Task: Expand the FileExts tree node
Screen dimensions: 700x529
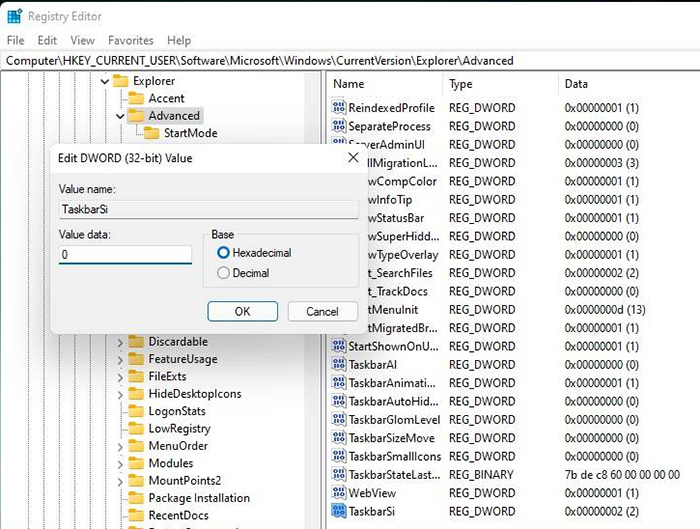Action: coord(120,377)
